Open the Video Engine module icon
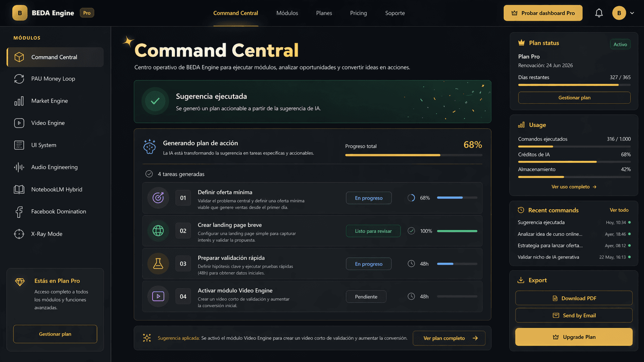644x362 pixels. click(x=19, y=123)
